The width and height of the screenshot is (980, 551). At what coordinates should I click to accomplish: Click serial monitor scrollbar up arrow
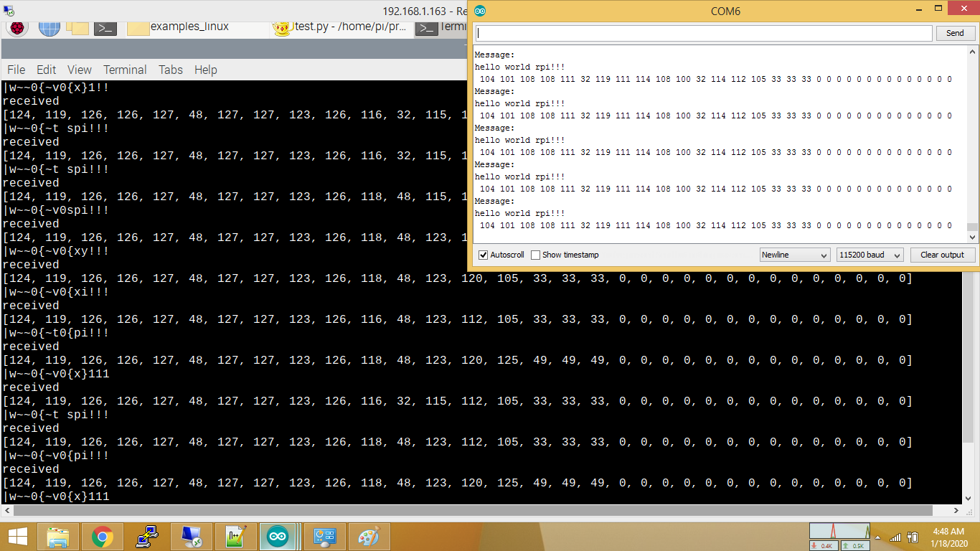pyautogui.click(x=972, y=52)
